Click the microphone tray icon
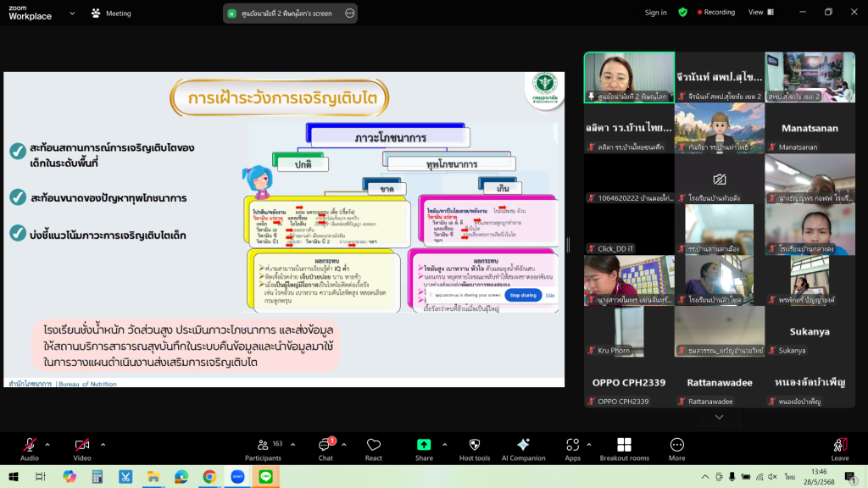Image resolution: width=868 pixels, height=488 pixels. point(732,476)
